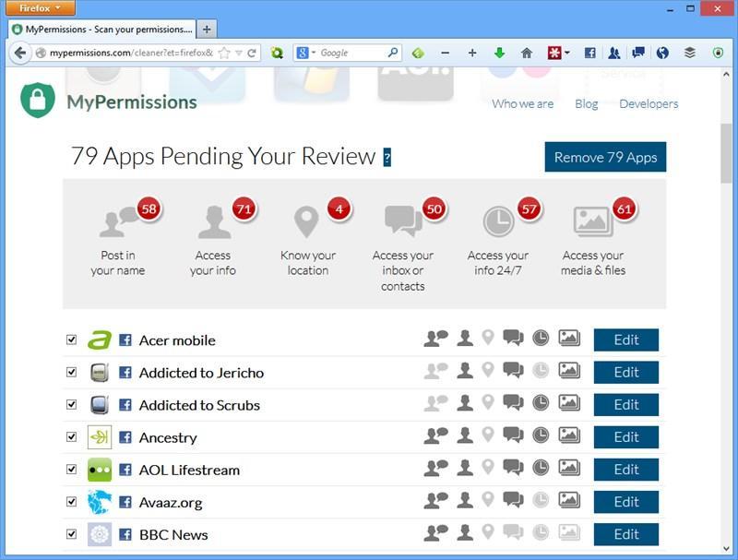Uncheck the Addicted to Jericho checkbox

tap(72, 372)
